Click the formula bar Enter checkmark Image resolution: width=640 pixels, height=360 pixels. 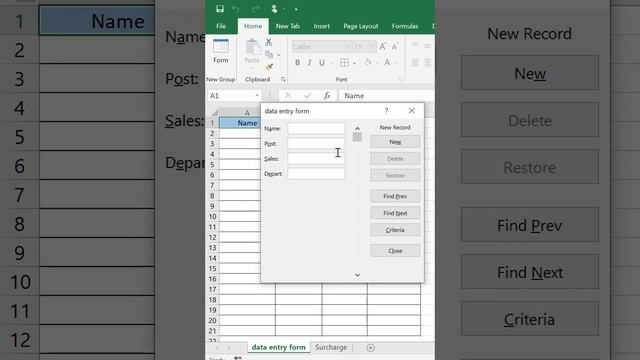(x=308, y=96)
